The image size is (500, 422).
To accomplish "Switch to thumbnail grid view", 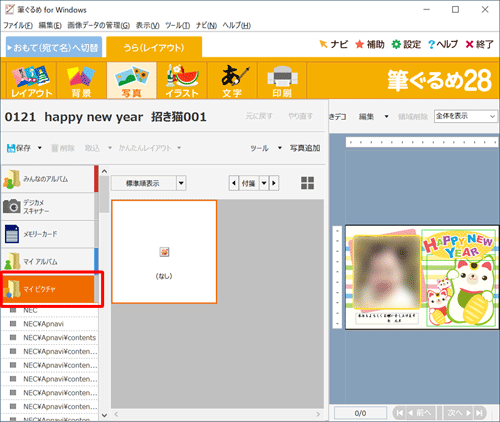I will (307, 183).
